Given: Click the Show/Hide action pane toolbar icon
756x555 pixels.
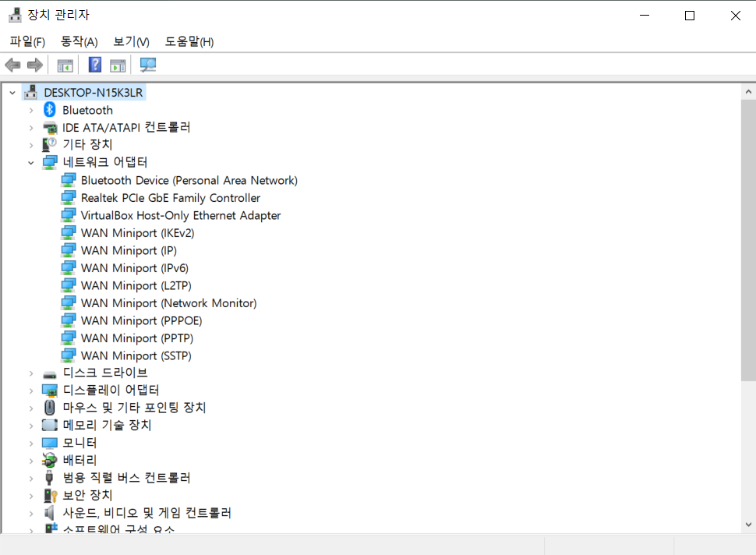Looking at the screenshot, I should point(118,65).
